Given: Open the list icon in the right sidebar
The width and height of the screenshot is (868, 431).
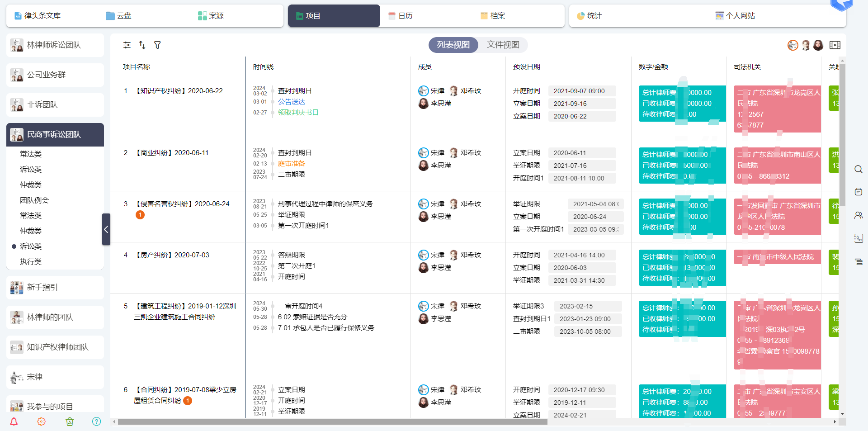Looking at the screenshot, I should point(859,261).
